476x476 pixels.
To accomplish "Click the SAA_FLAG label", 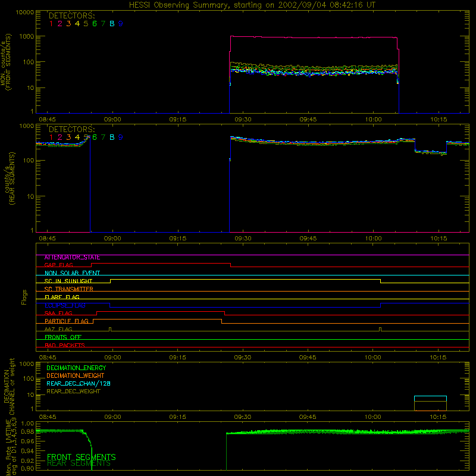I will tap(58, 314).
